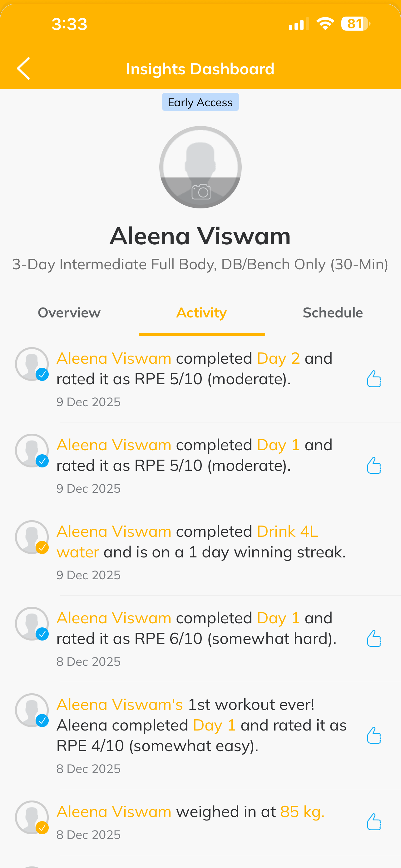Screen dimensions: 401x868
Task: Tap the battery indicator in status bar
Action: point(355,24)
